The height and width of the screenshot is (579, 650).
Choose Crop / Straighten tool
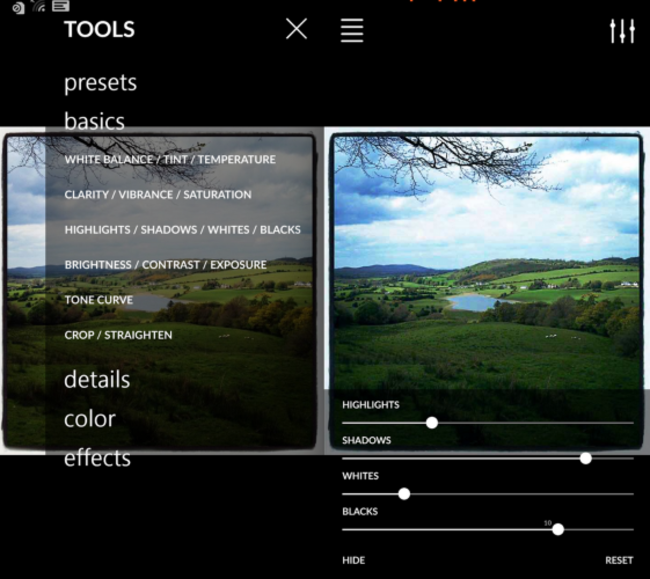point(118,335)
